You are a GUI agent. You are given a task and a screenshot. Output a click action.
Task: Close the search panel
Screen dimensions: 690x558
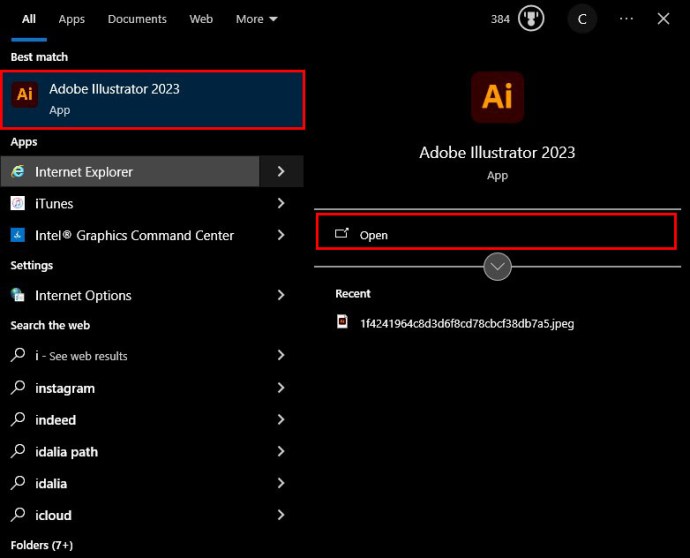click(x=663, y=19)
